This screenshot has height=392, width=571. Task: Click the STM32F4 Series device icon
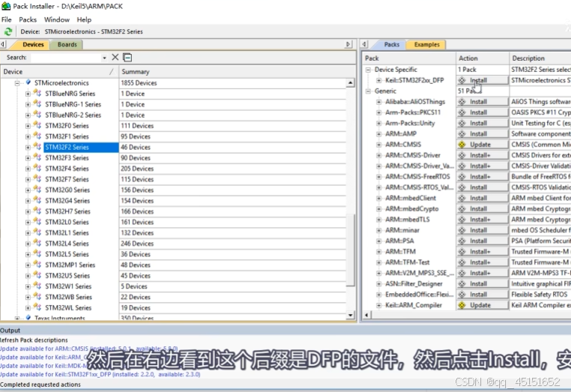click(x=37, y=169)
